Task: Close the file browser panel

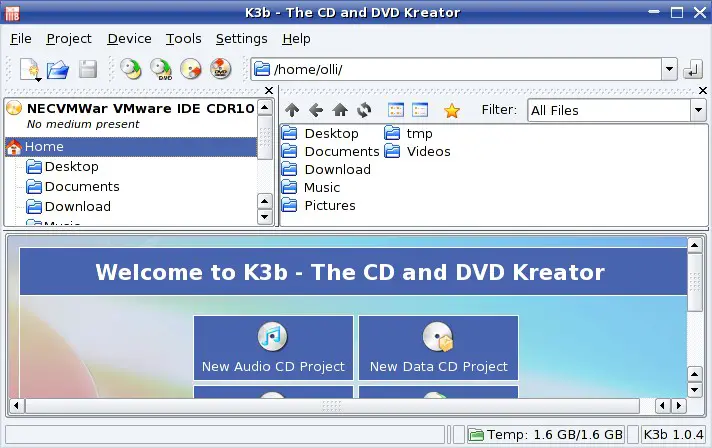Action: tap(703, 91)
